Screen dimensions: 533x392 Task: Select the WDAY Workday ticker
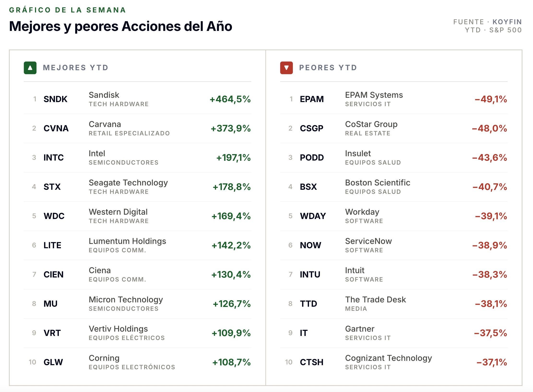click(313, 216)
